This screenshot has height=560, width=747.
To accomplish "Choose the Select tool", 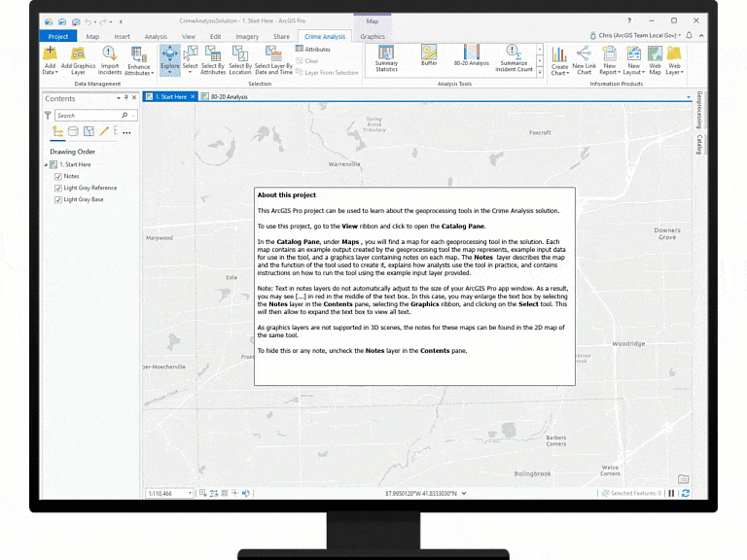I will (190, 60).
